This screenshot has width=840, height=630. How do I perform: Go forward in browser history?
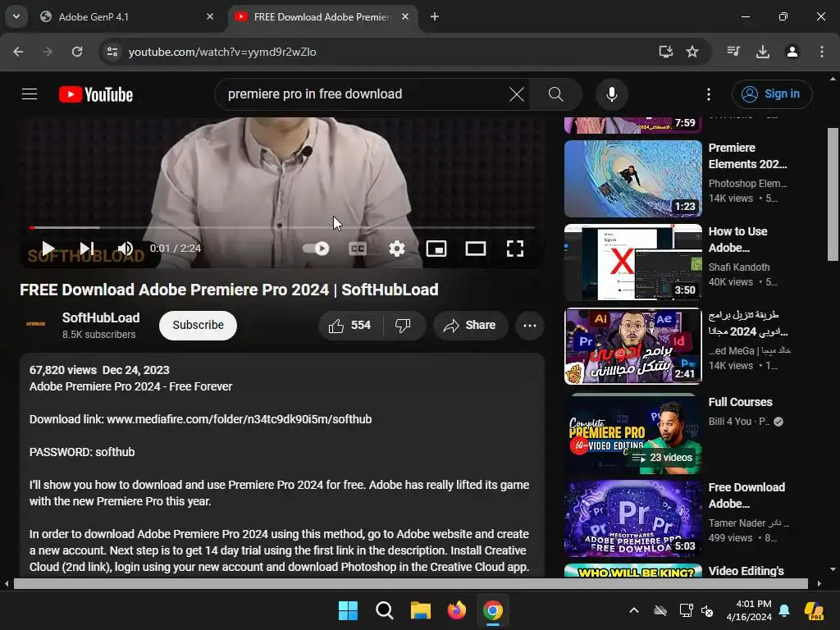48,52
